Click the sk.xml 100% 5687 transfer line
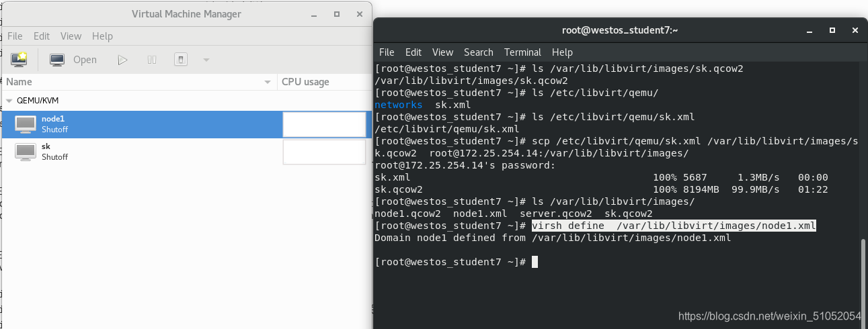This screenshot has width=868, height=329. coord(601,177)
